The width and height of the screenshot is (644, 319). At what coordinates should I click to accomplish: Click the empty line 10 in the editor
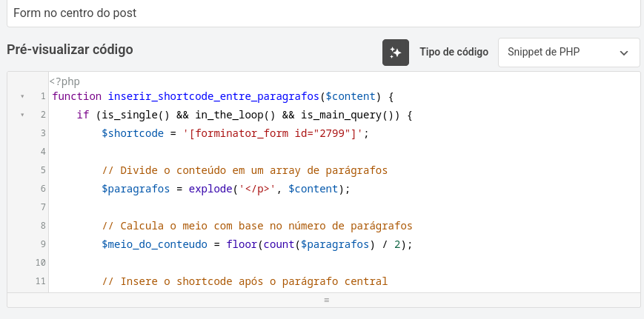[344, 263]
